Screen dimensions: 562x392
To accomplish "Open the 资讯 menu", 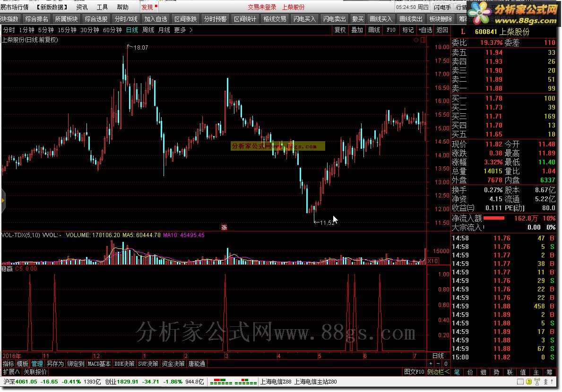I will (82, 7).
